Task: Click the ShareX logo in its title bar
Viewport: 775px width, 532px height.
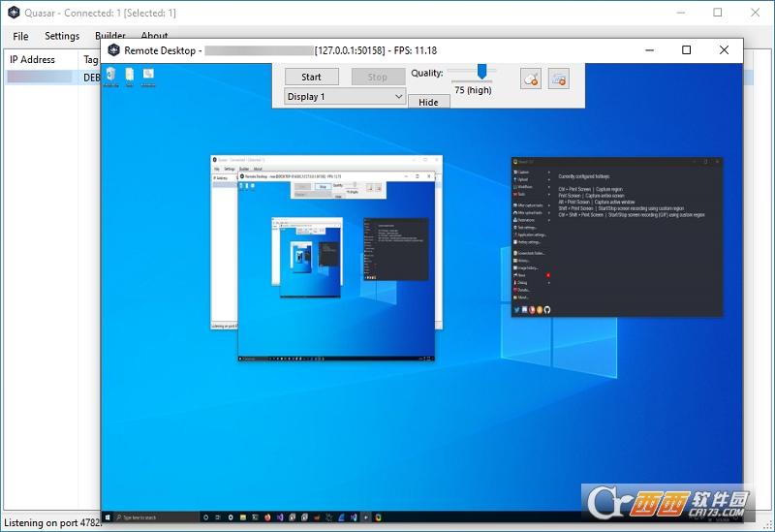Action: pos(515,161)
